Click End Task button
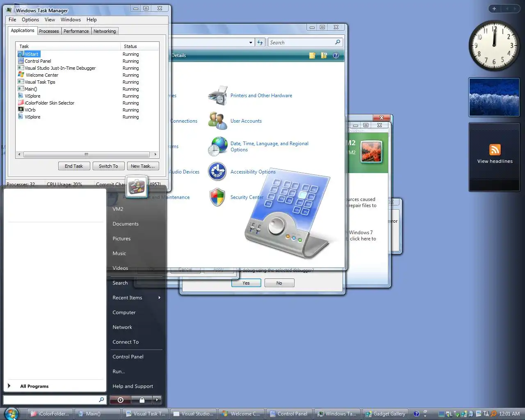Viewport: 525px width, 420px height. tap(74, 166)
